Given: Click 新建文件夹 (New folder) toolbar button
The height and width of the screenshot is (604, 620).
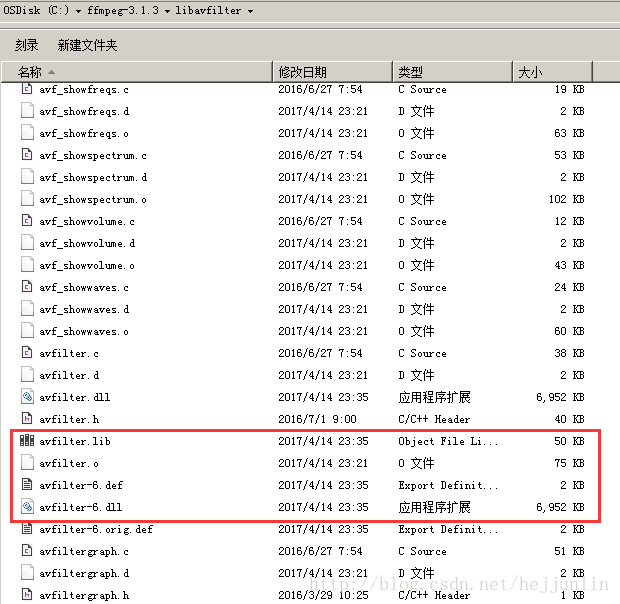Looking at the screenshot, I should pos(87,45).
